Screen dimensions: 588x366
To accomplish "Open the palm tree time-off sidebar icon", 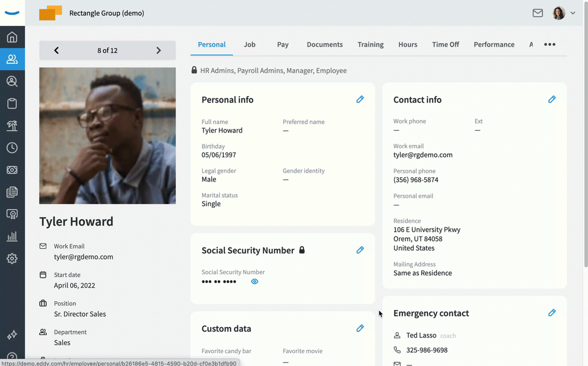I will tap(12, 126).
